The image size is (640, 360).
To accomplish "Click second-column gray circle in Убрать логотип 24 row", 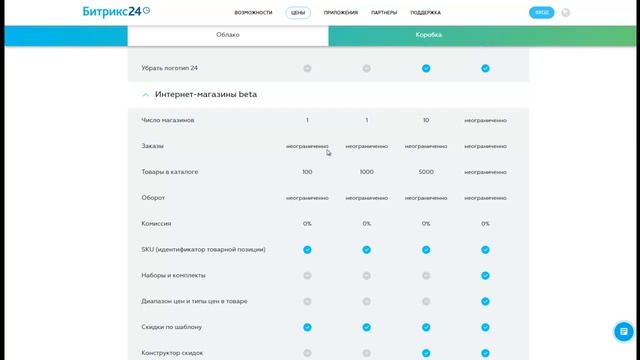I will pyautogui.click(x=367, y=68).
